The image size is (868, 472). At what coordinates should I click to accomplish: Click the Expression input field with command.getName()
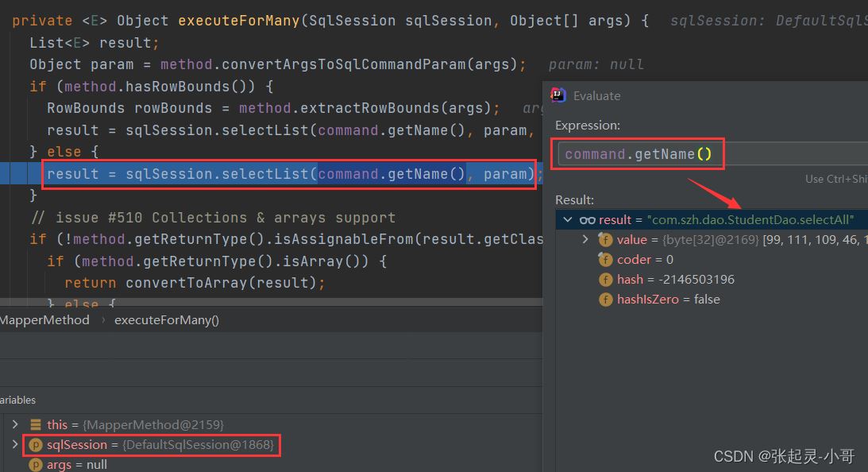[x=713, y=153]
